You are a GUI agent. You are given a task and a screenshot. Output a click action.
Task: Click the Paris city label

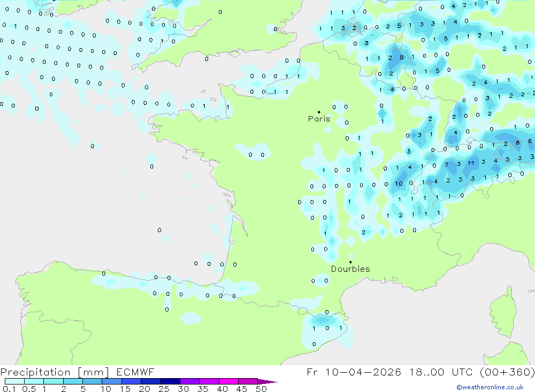coord(319,119)
